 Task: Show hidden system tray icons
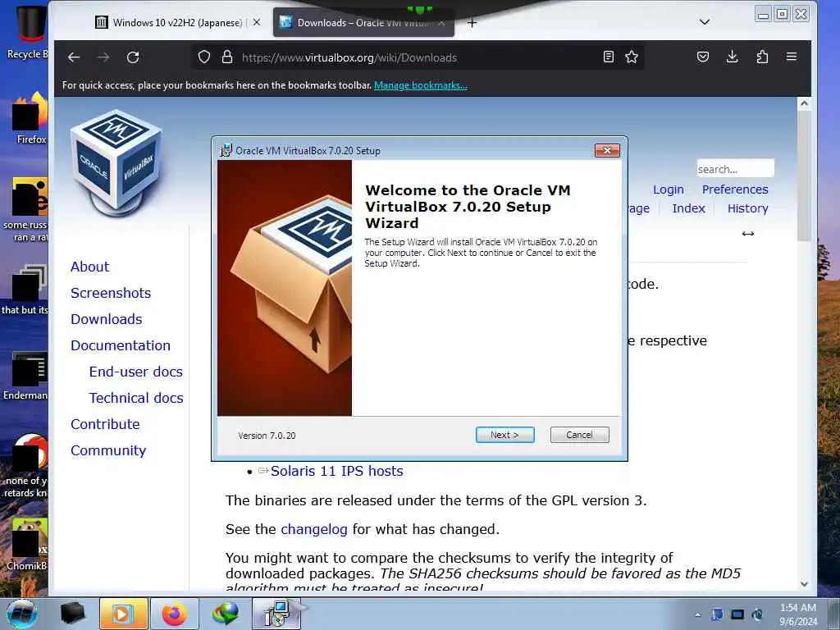[x=697, y=614]
